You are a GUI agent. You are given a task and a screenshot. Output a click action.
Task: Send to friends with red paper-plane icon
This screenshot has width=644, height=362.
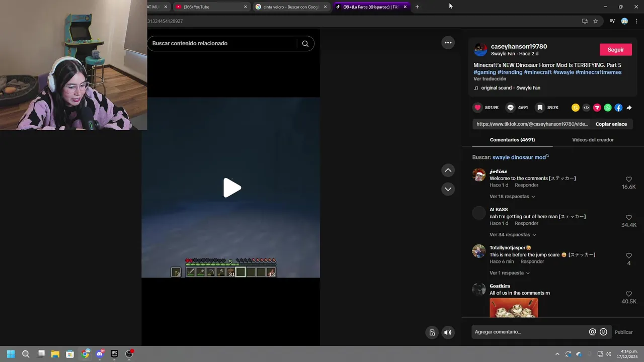(597, 108)
